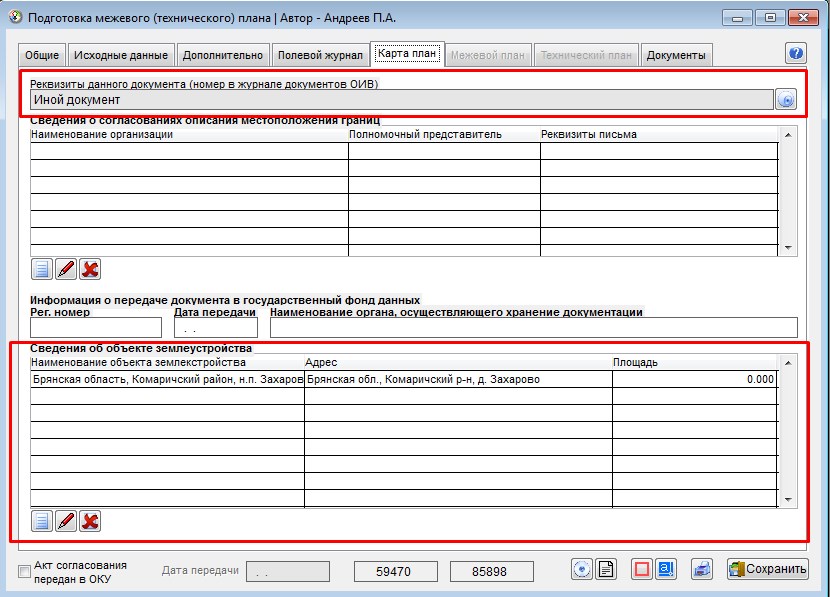Edit the selected согласования row with the pencil
This screenshot has width=830, height=597.
point(66,269)
